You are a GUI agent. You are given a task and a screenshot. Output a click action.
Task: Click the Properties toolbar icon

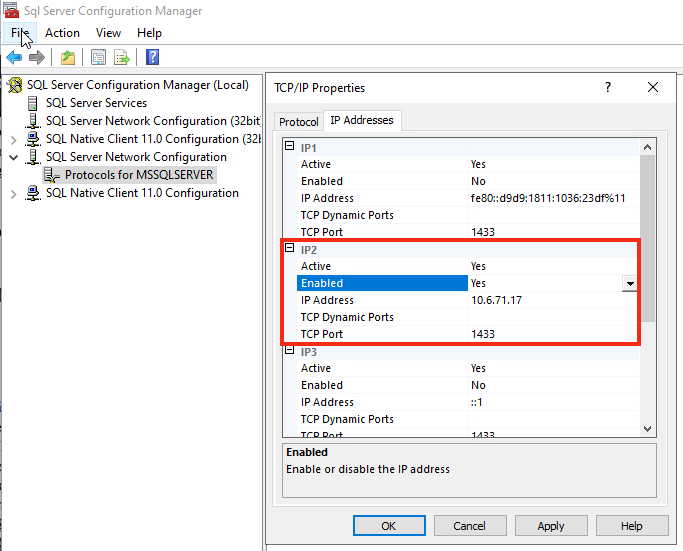pos(98,57)
